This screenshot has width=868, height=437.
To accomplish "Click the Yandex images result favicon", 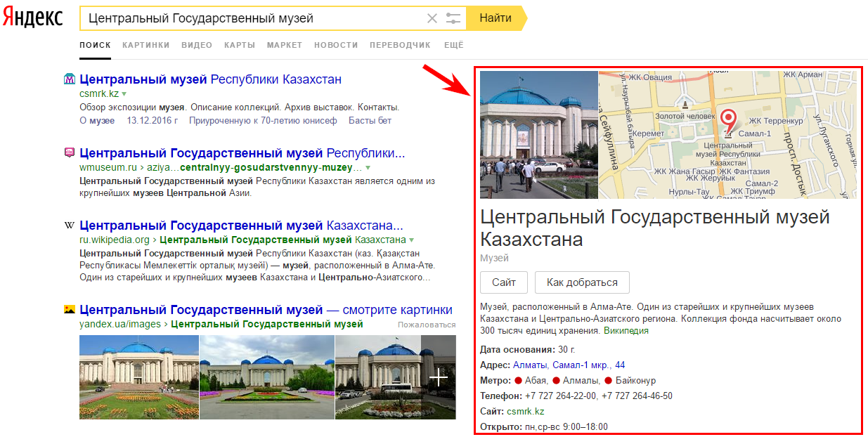I will point(70,309).
